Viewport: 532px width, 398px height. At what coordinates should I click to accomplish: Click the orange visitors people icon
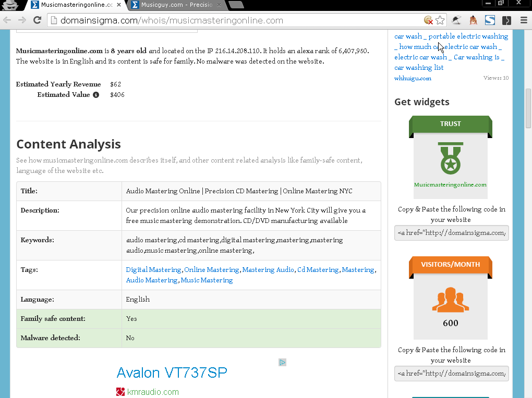pyautogui.click(x=451, y=300)
